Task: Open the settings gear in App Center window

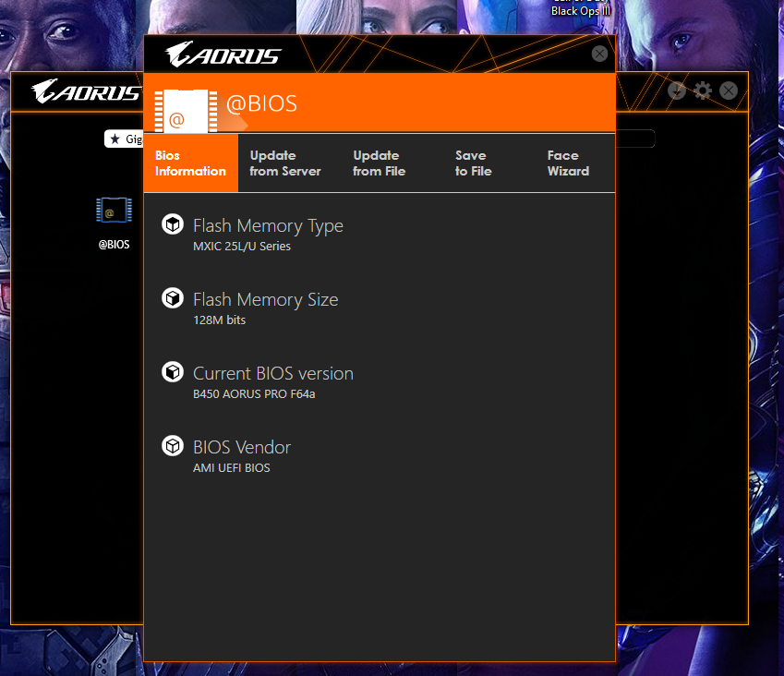Action: click(703, 91)
